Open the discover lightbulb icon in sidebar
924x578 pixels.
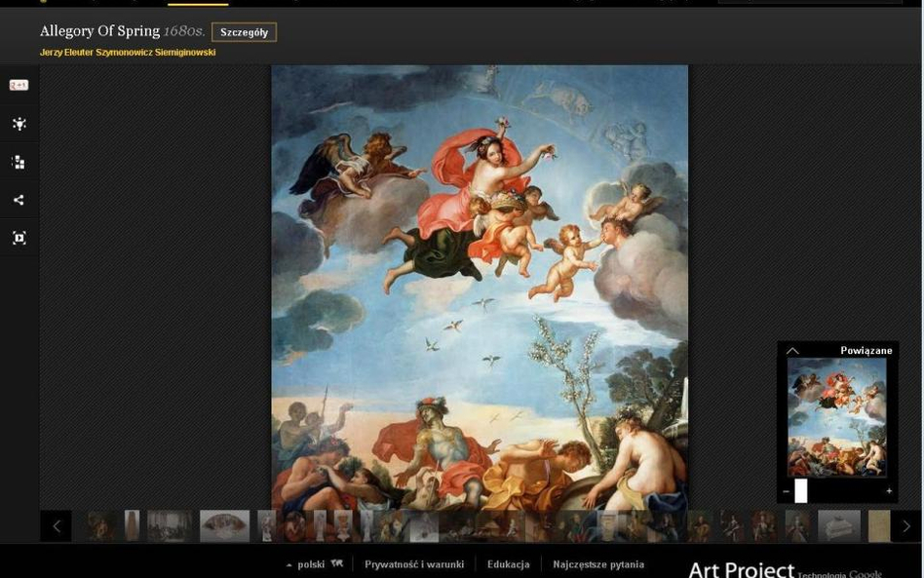[x=19, y=124]
